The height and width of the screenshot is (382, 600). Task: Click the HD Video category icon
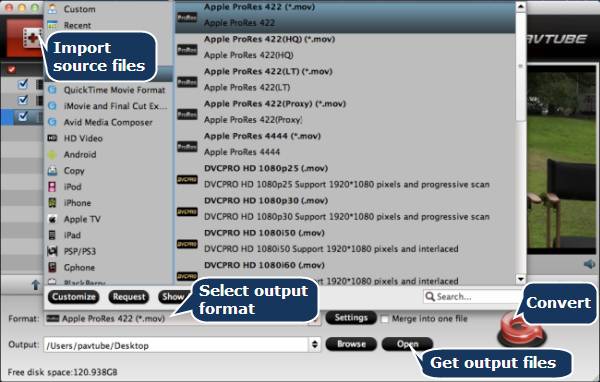pos(52,138)
